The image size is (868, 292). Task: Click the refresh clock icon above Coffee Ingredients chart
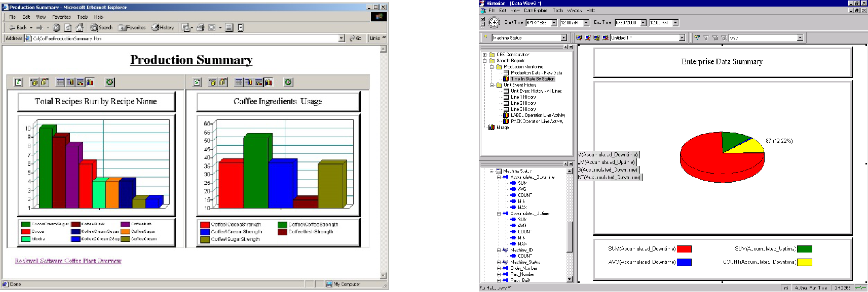[288, 82]
